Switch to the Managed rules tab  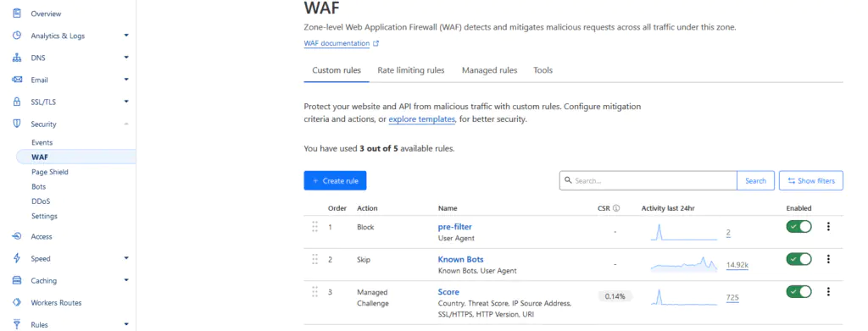point(489,70)
